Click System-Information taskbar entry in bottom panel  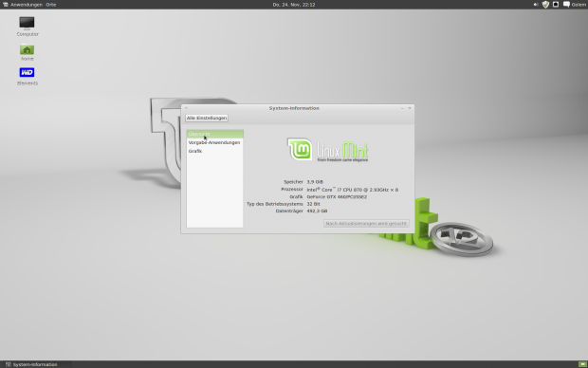coord(36,364)
